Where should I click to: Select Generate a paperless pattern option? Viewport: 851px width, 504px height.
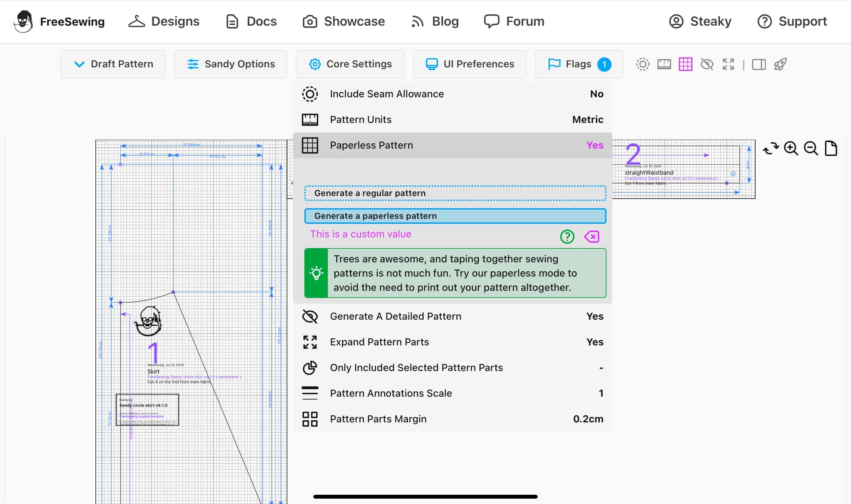coord(455,216)
